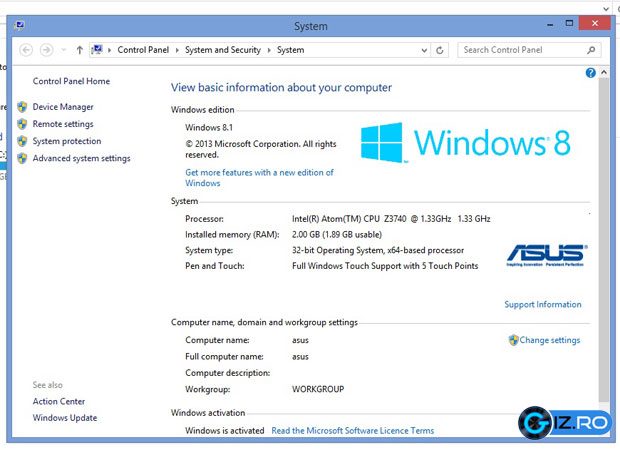Click Change settings link

tap(550, 340)
